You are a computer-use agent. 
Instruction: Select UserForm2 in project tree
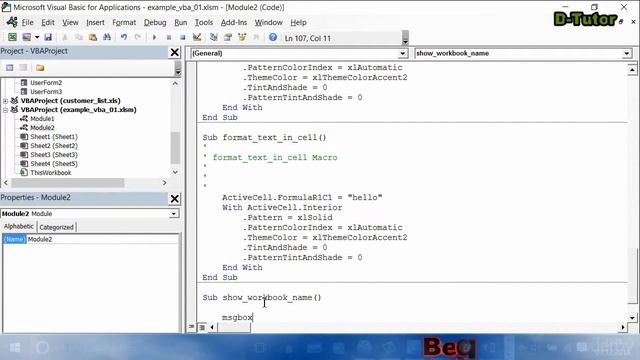[46, 82]
